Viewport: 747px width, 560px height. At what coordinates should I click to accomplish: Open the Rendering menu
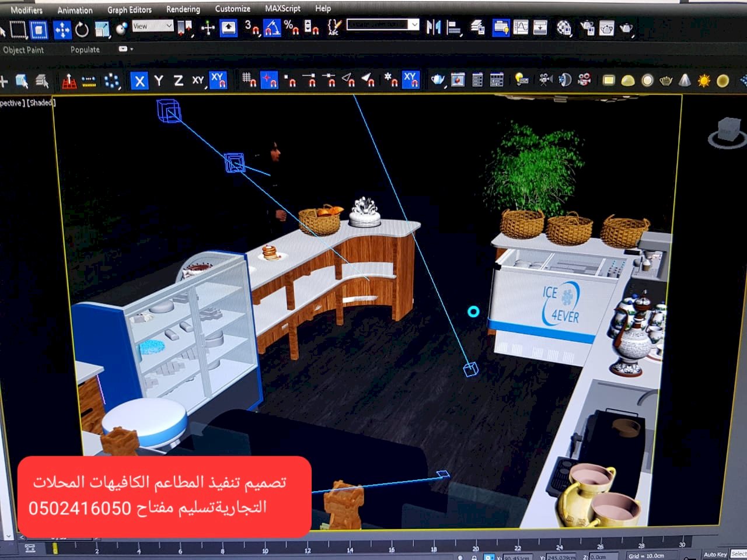[x=183, y=9]
